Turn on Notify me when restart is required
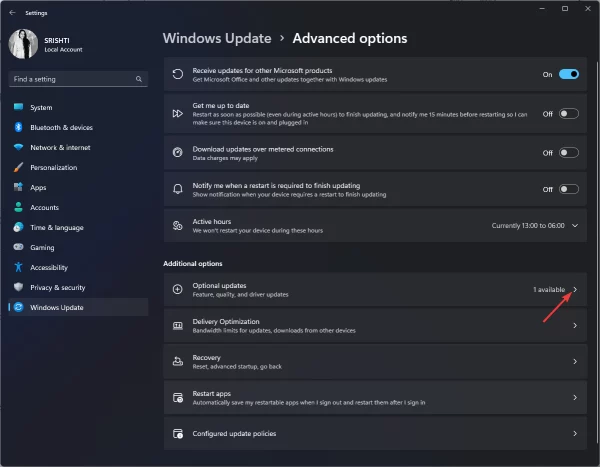The width and height of the screenshot is (600, 467). [x=569, y=189]
